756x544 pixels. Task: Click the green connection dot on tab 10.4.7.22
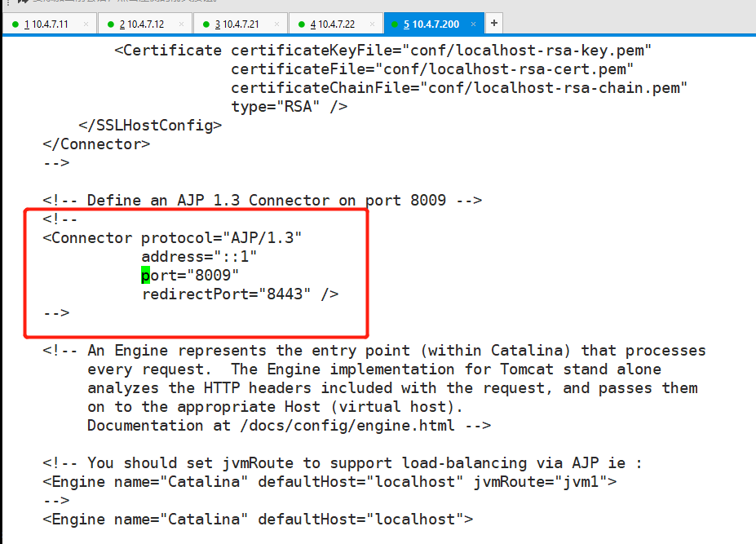point(301,24)
